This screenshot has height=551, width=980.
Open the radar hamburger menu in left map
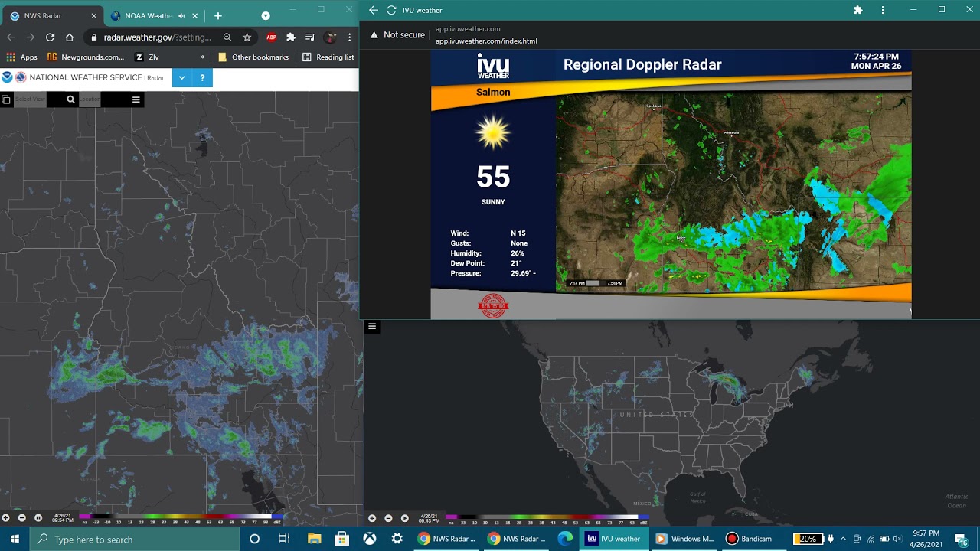pos(136,99)
